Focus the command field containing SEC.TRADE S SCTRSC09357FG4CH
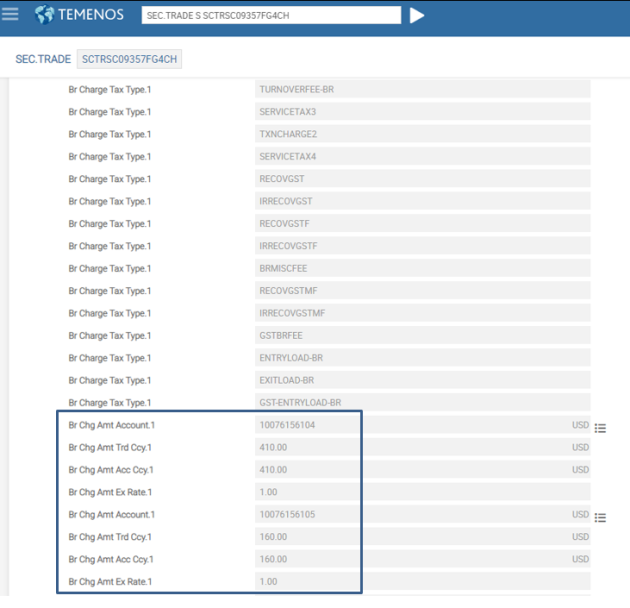The image size is (630, 608). pyautogui.click(x=271, y=15)
